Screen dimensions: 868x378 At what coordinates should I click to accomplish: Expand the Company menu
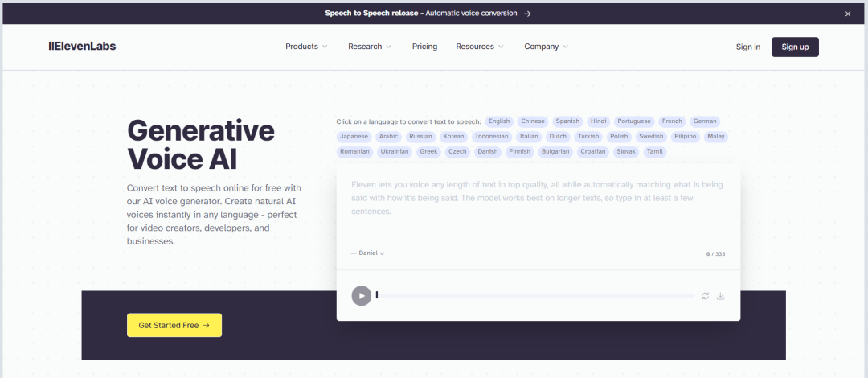tap(546, 47)
